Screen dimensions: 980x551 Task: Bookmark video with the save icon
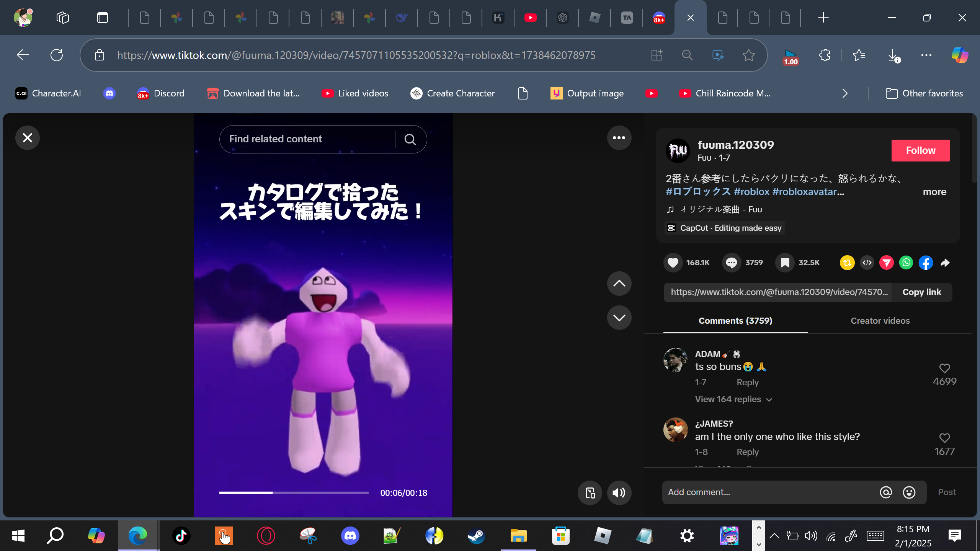tap(785, 262)
